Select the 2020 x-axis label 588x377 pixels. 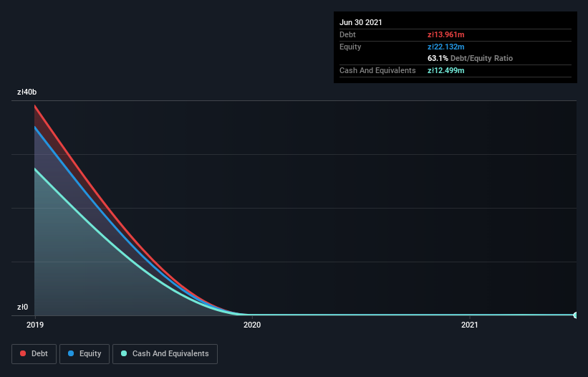pyautogui.click(x=252, y=325)
